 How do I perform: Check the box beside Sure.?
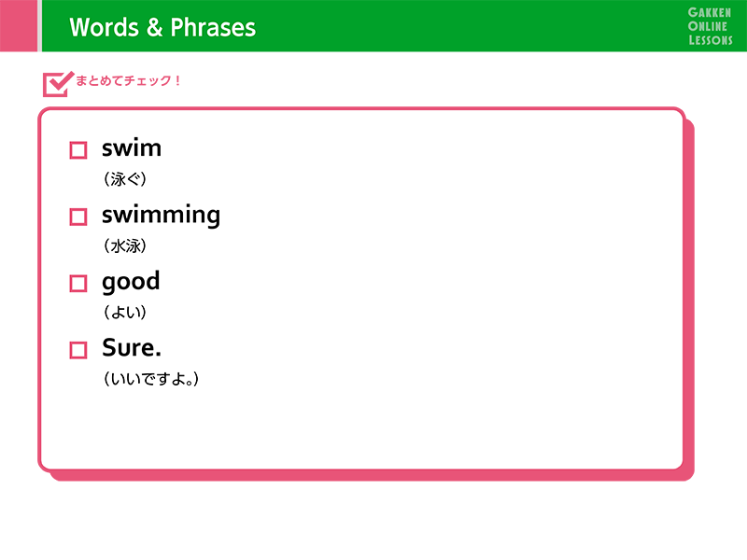[78, 350]
